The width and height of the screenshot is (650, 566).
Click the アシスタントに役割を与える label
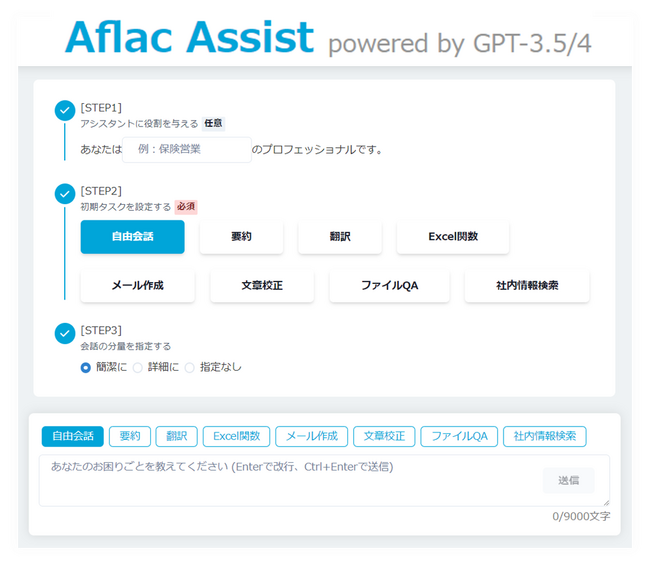pos(139,124)
